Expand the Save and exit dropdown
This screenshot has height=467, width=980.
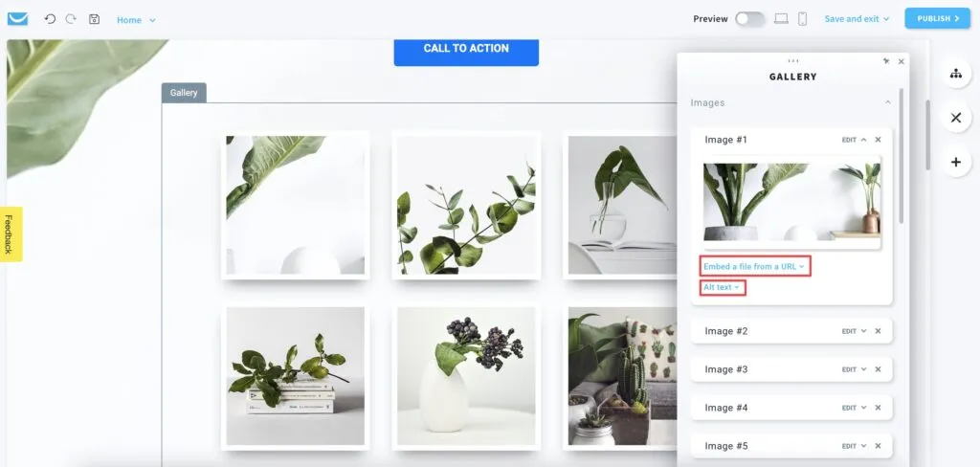click(x=857, y=19)
